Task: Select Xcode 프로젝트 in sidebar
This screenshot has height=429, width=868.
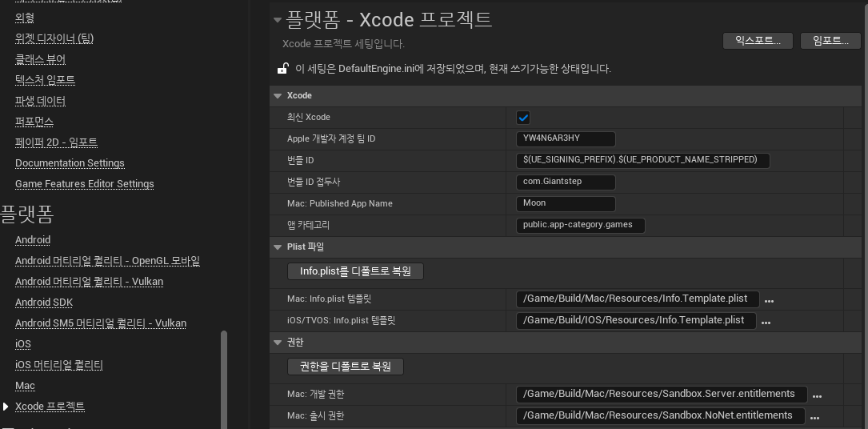Action: click(x=50, y=407)
